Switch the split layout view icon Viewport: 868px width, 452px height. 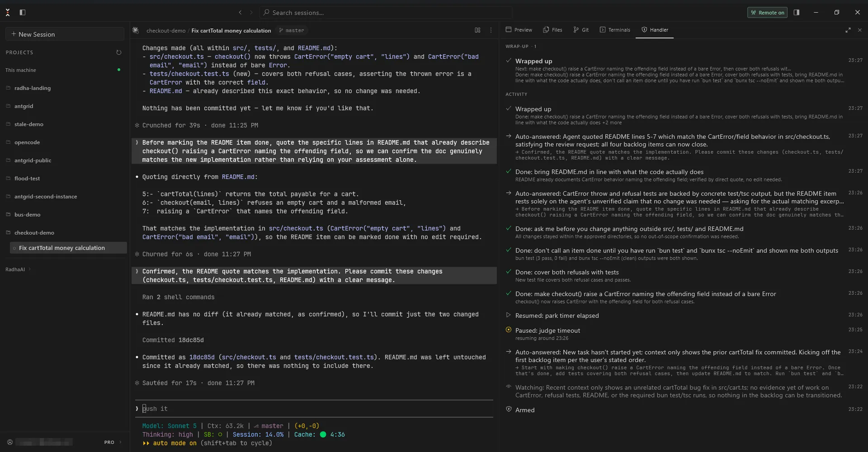pos(477,30)
